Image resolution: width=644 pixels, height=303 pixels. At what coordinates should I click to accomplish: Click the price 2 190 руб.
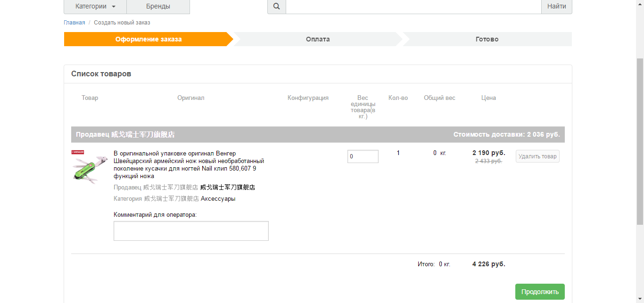(489, 153)
